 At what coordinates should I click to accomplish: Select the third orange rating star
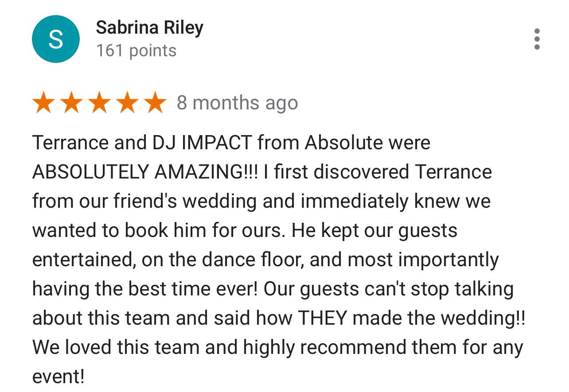pyautogui.click(x=99, y=103)
